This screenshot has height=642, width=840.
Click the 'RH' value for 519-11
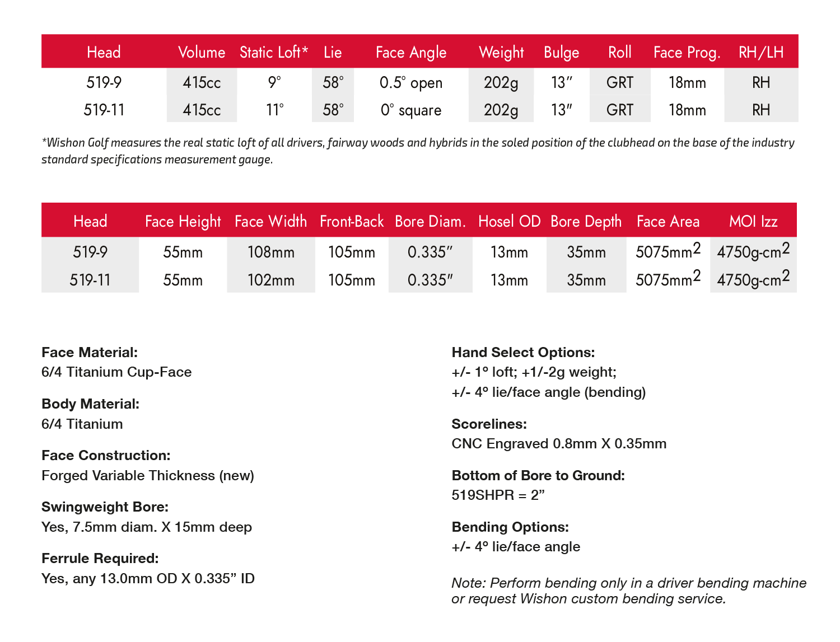point(761,110)
